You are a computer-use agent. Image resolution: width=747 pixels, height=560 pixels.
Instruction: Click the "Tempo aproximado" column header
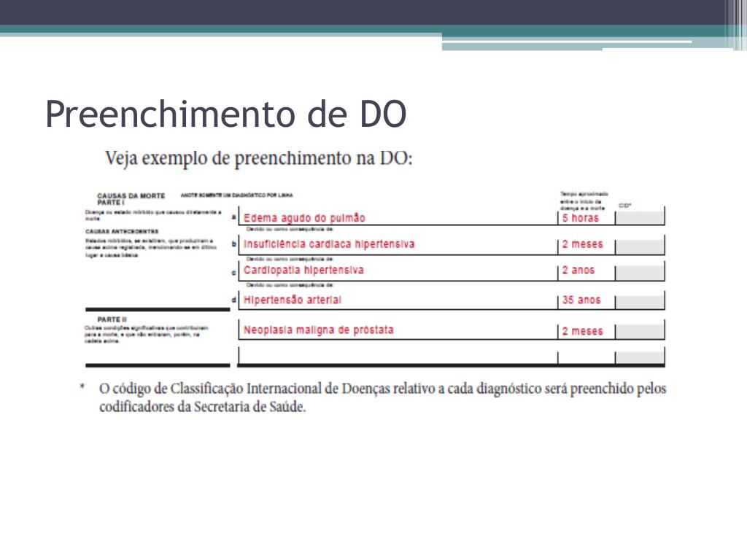click(584, 201)
